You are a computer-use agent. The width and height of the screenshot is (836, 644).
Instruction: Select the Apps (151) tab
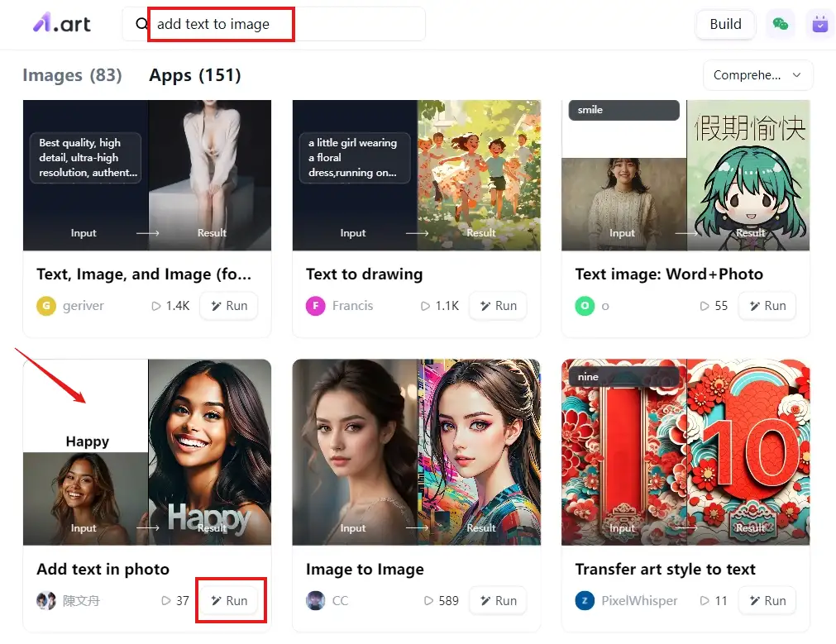click(x=195, y=75)
